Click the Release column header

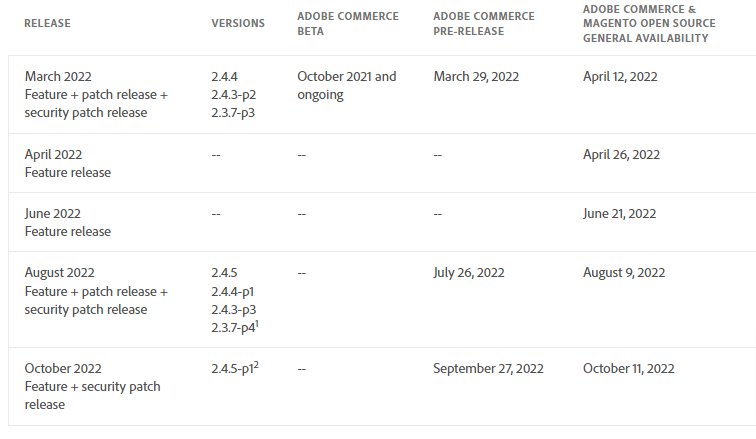pyautogui.click(x=49, y=23)
